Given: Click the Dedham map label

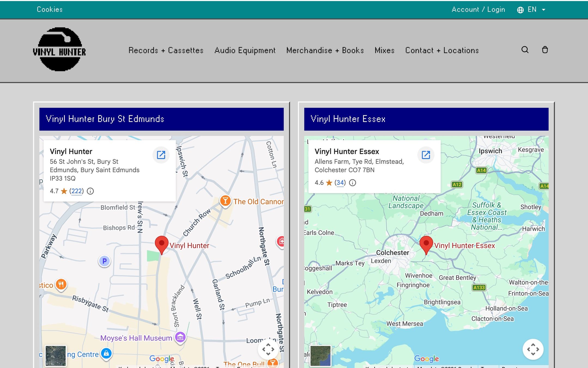Looking at the screenshot, I should pos(431,213).
